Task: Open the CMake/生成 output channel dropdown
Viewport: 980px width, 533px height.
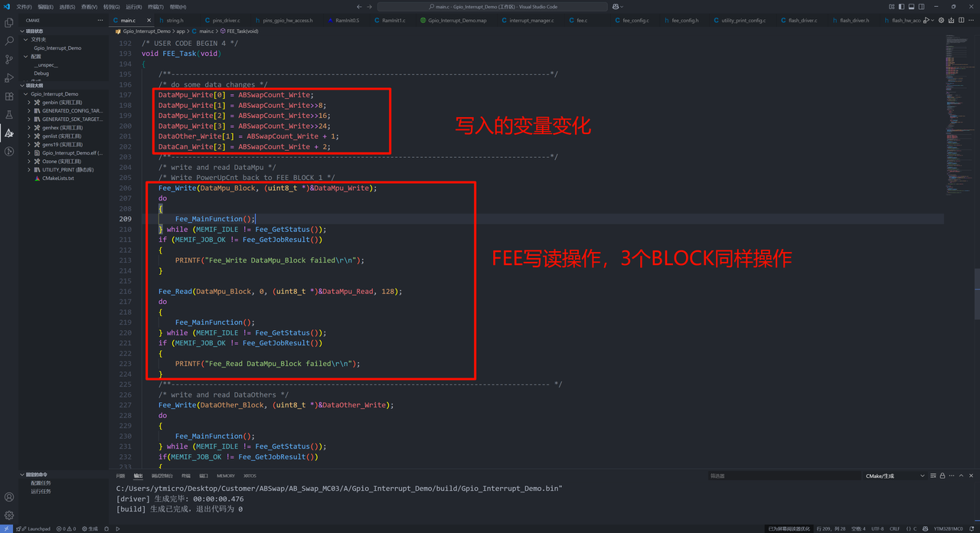Action: 894,476
